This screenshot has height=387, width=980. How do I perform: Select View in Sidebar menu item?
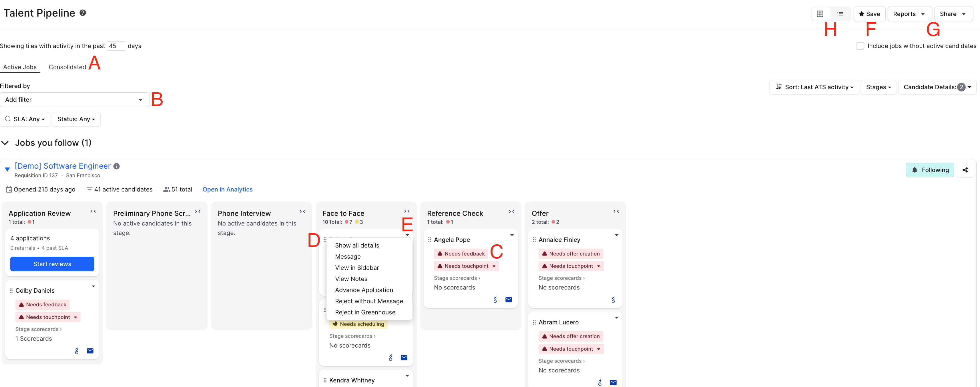pos(357,268)
